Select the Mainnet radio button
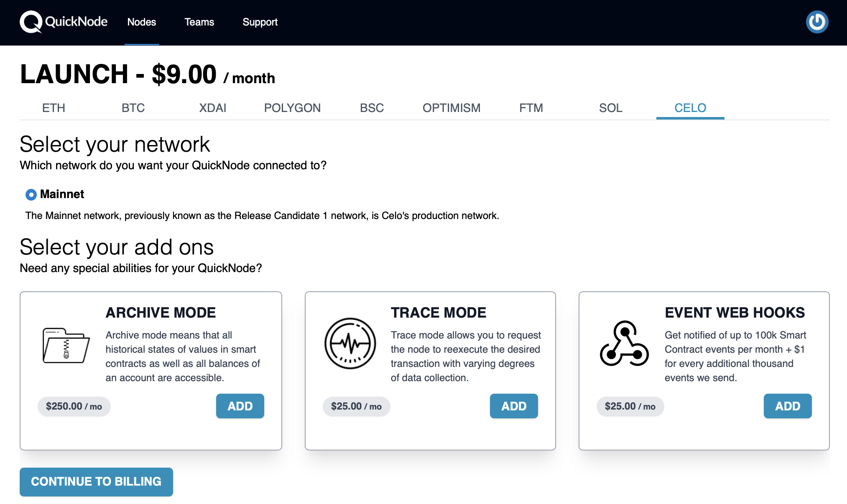The image size is (847, 504). 31,194
